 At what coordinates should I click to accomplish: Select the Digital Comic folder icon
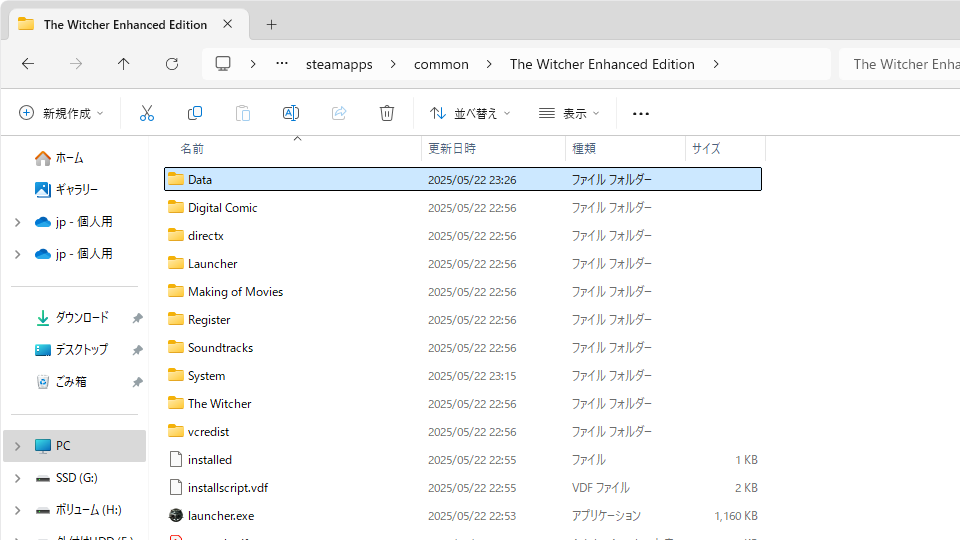176,207
